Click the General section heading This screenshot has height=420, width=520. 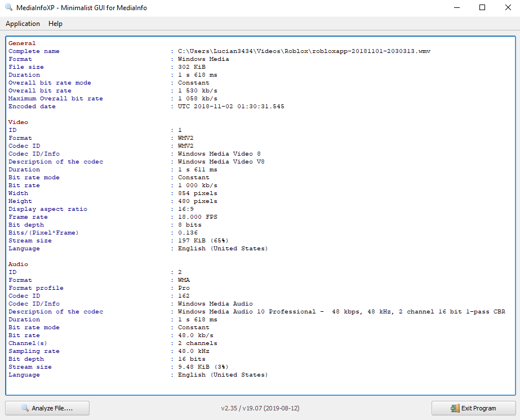coord(22,43)
